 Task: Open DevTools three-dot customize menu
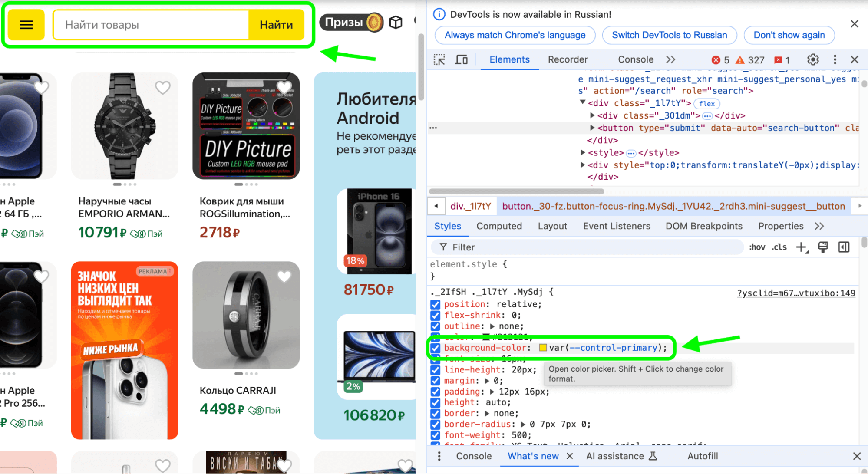coord(835,59)
